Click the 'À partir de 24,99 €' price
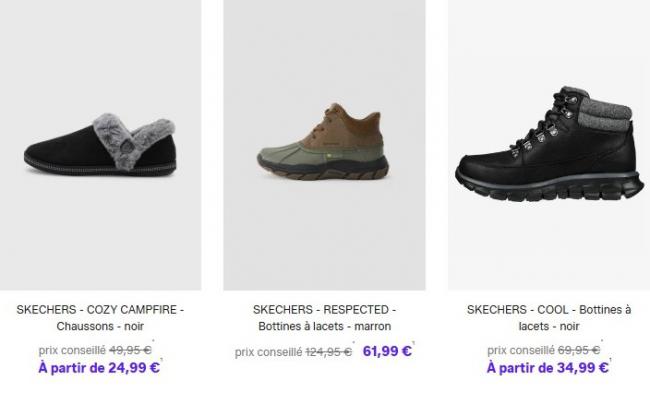The height and width of the screenshot is (404, 650). click(99, 368)
